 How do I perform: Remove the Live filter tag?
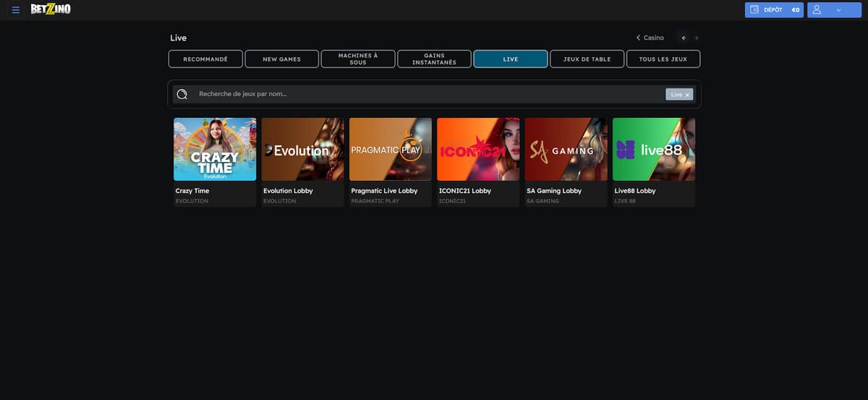[x=686, y=95]
